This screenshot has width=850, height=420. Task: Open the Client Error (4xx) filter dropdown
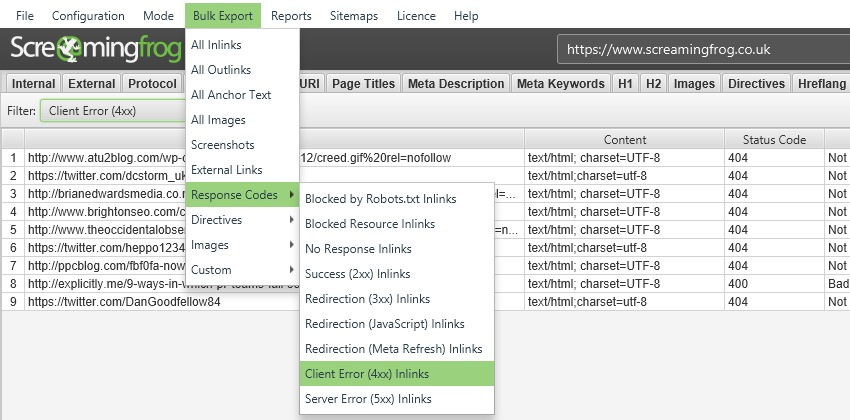pyautogui.click(x=113, y=111)
